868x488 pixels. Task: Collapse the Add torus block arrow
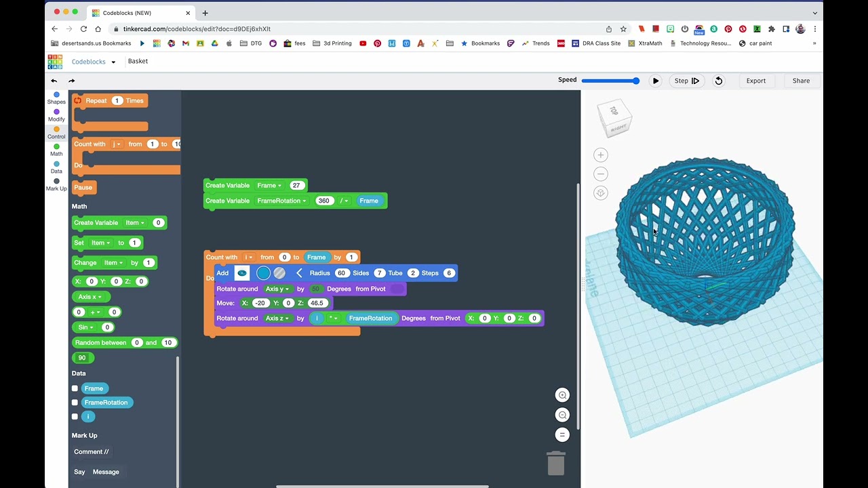tap(299, 273)
